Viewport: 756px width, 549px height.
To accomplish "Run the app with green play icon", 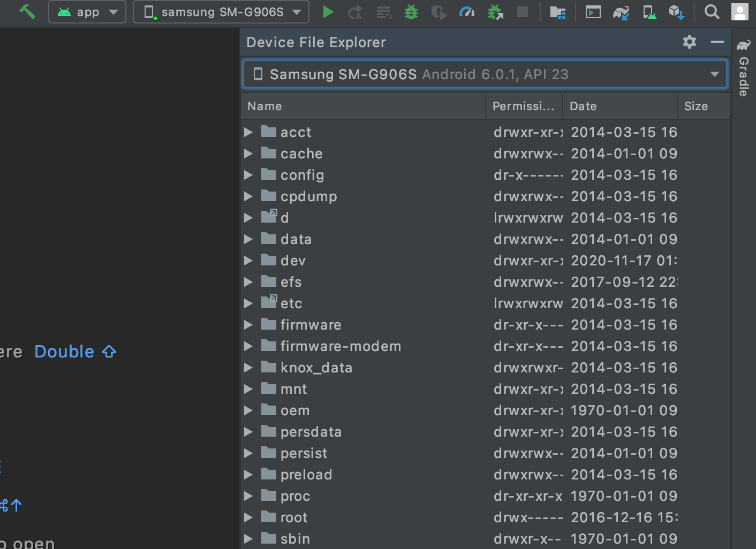I will pos(328,12).
